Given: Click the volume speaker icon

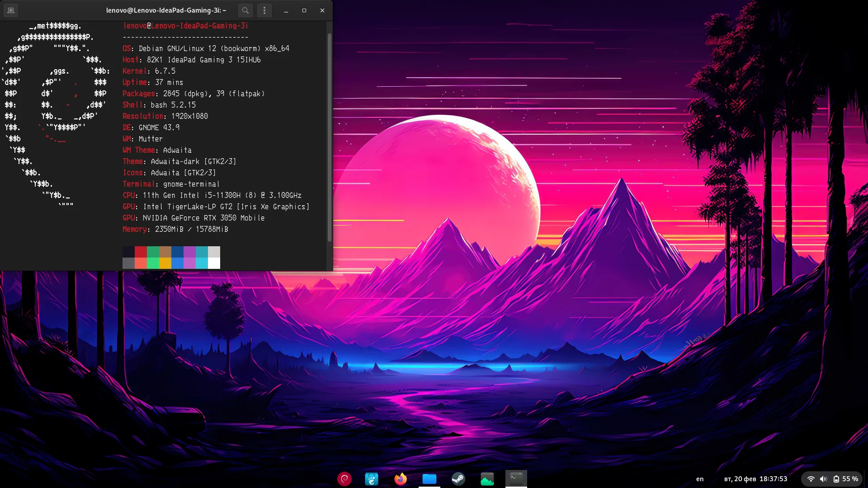Looking at the screenshot, I should [823, 479].
